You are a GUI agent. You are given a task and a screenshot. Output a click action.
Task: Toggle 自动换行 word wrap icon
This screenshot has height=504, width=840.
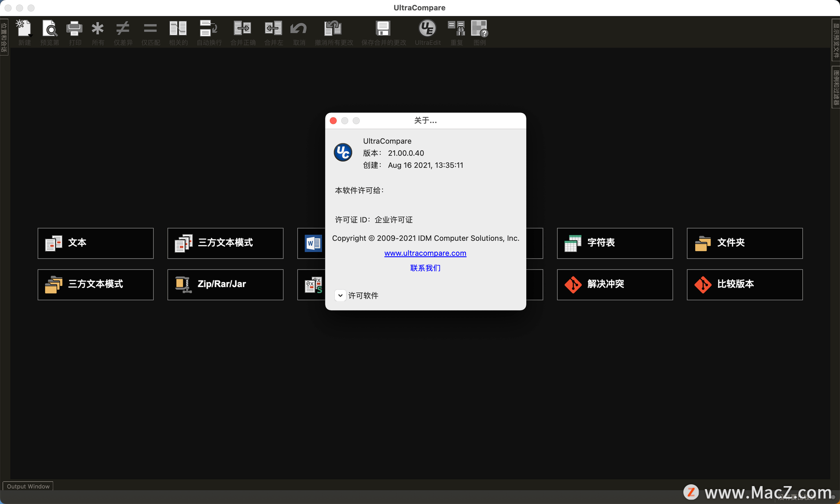click(209, 29)
